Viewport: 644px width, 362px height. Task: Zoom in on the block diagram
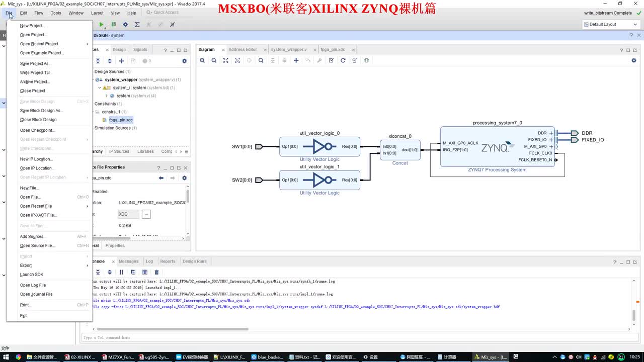coord(202,60)
